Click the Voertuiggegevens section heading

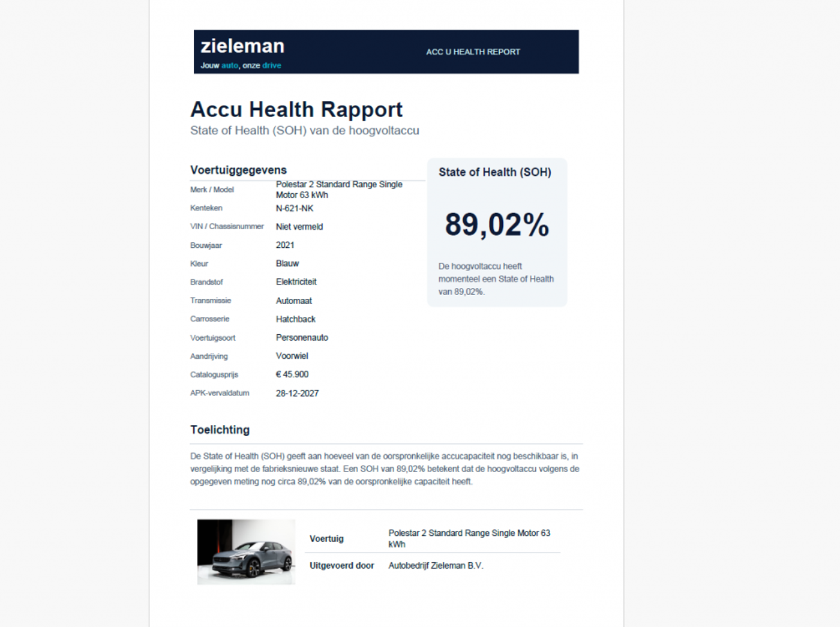(x=238, y=170)
